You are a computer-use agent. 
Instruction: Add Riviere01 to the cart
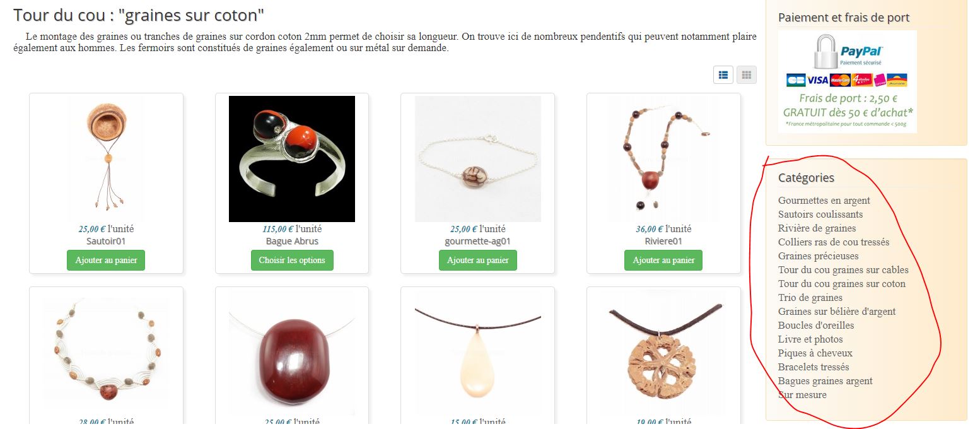coord(663,260)
